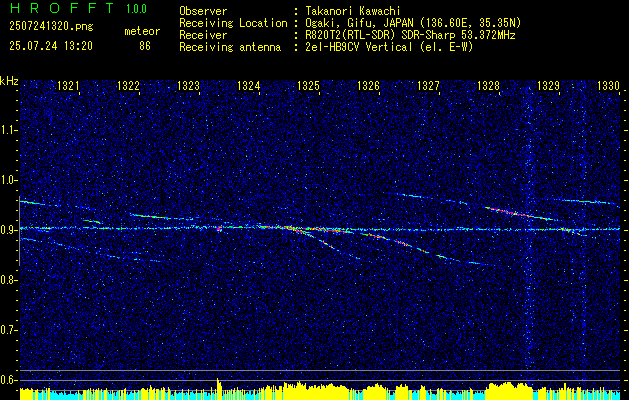Viewport: 629px width, 400px height.
Task: Click the 1325 time marker
Action: click(x=308, y=85)
